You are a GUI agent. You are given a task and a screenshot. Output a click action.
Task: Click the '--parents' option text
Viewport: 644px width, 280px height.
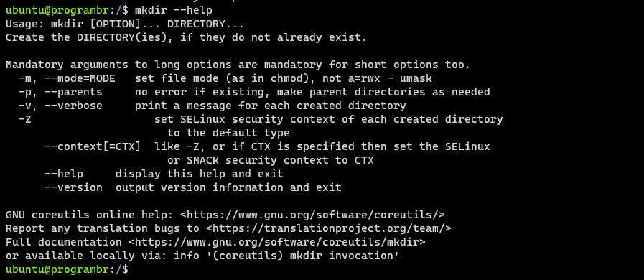pos(73,92)
